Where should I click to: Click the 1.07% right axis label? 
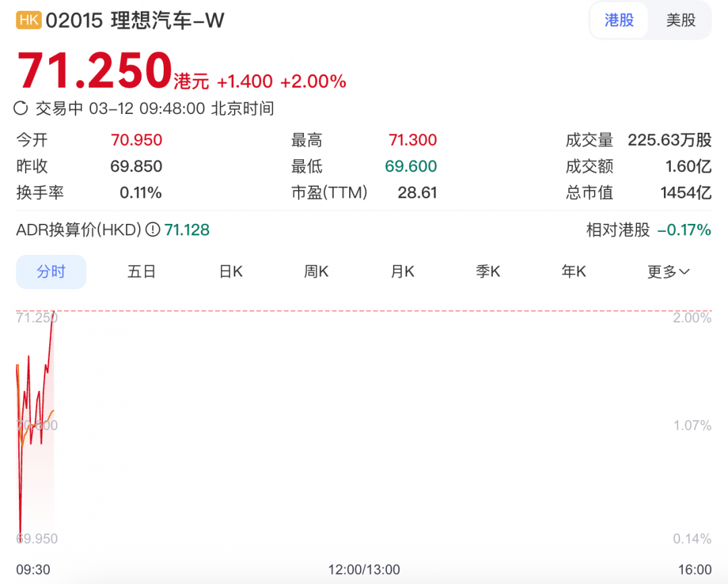(692, 425)
